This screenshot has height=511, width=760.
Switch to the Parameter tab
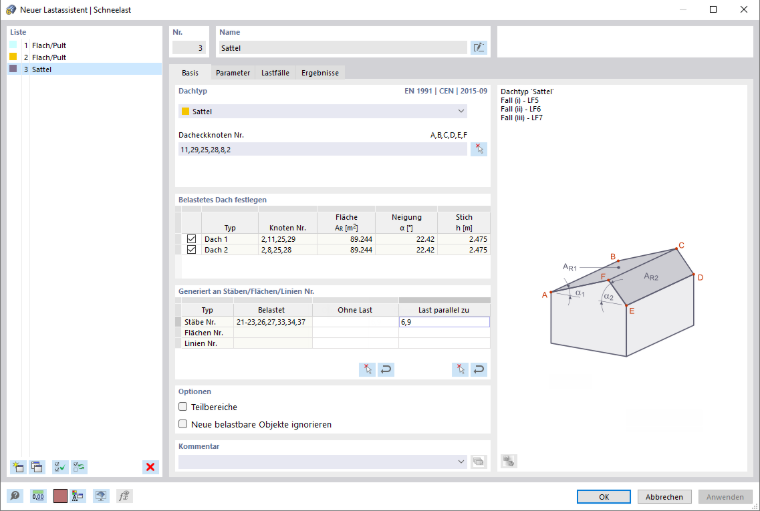pos(233,73)
